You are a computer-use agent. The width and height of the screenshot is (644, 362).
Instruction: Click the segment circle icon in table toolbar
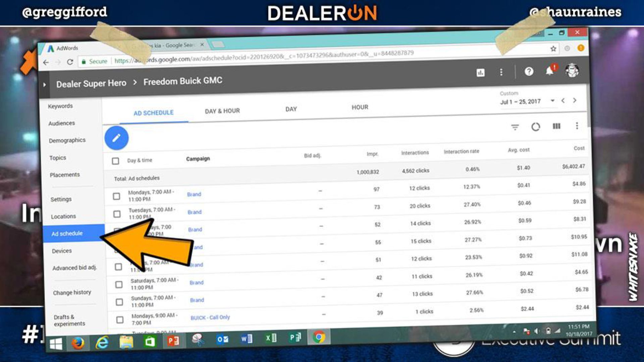tap(536, 127)
